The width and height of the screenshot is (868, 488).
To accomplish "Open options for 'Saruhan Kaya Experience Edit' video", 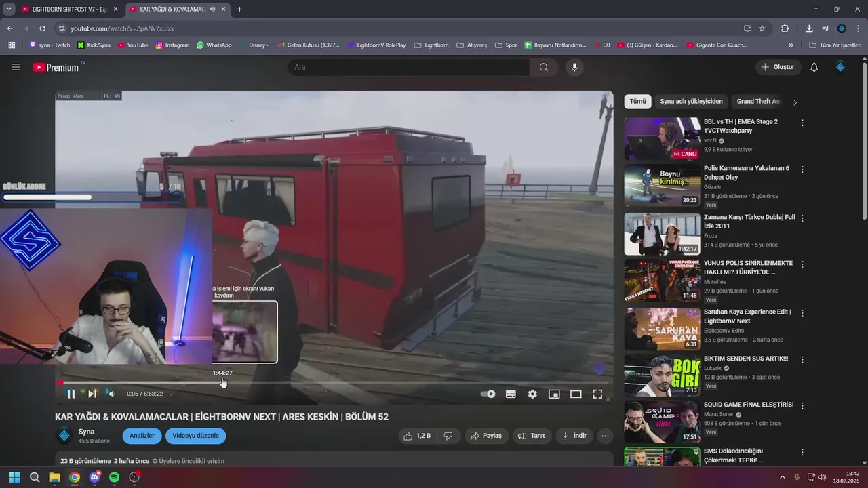I will 802,313.
